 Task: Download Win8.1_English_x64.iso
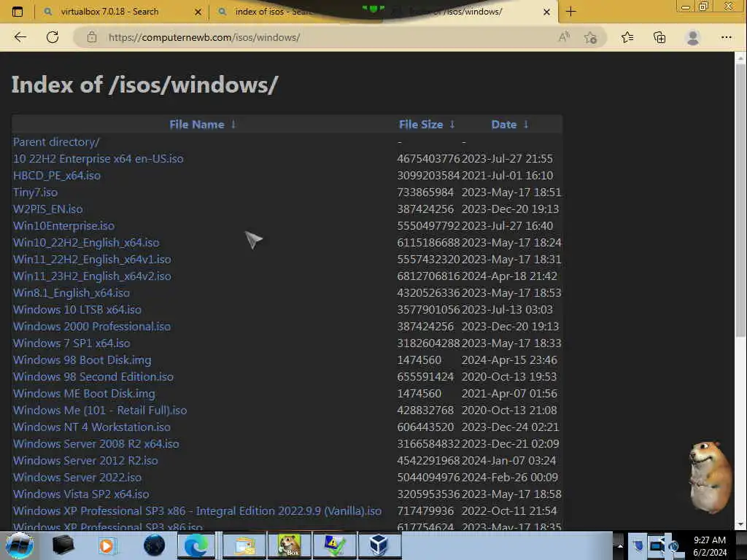(71, 292)
